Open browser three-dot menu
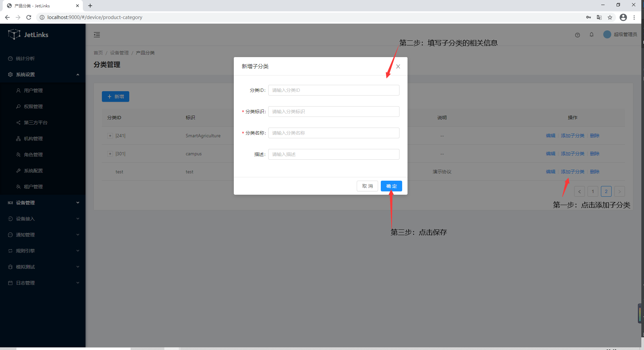Viewport: 644px width, 350px height. (x=634, y=17)
